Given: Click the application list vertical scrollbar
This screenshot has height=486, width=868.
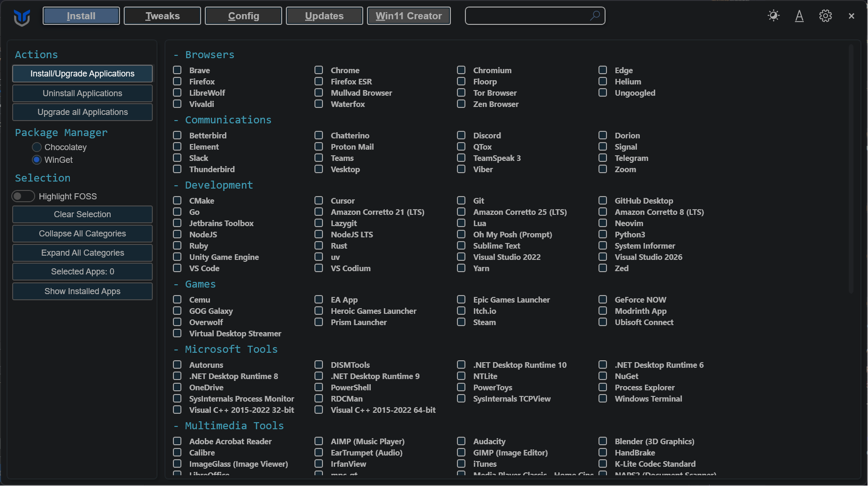Looking at the screenshot, I should [x=851, y=169].
